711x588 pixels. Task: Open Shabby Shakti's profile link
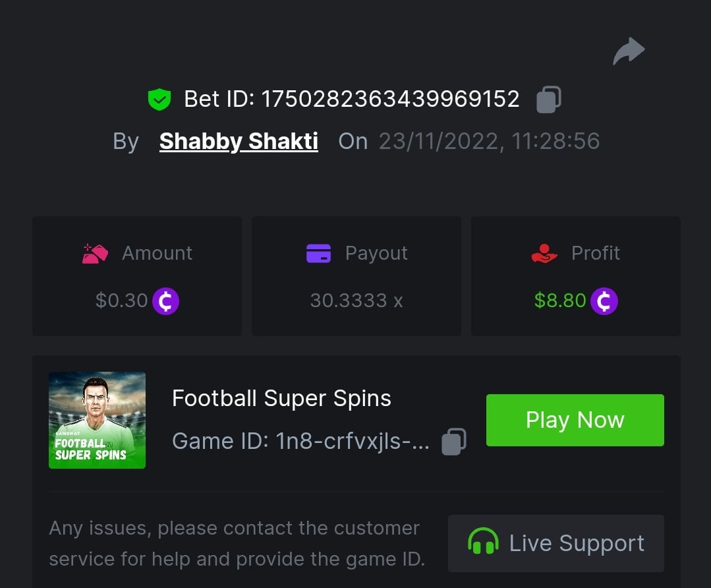[239, 141]
